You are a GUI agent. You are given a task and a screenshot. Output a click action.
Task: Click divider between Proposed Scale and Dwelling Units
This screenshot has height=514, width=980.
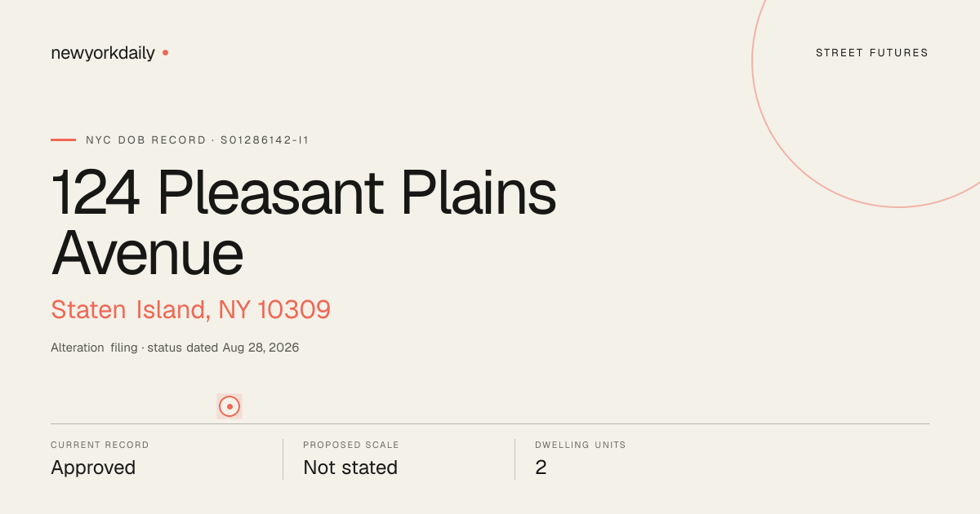514,459
